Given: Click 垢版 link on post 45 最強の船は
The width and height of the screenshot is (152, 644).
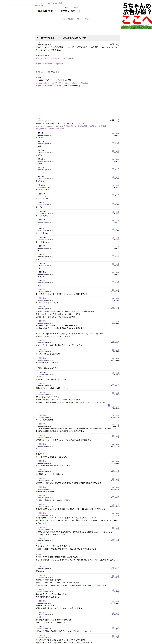Looking at the screenshot, I should coord(113,567).
